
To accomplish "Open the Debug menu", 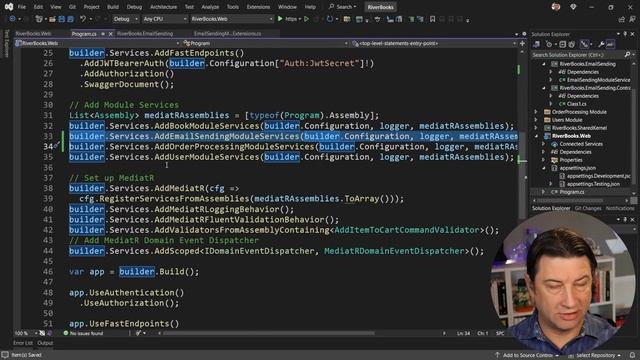I will (134, 7).
